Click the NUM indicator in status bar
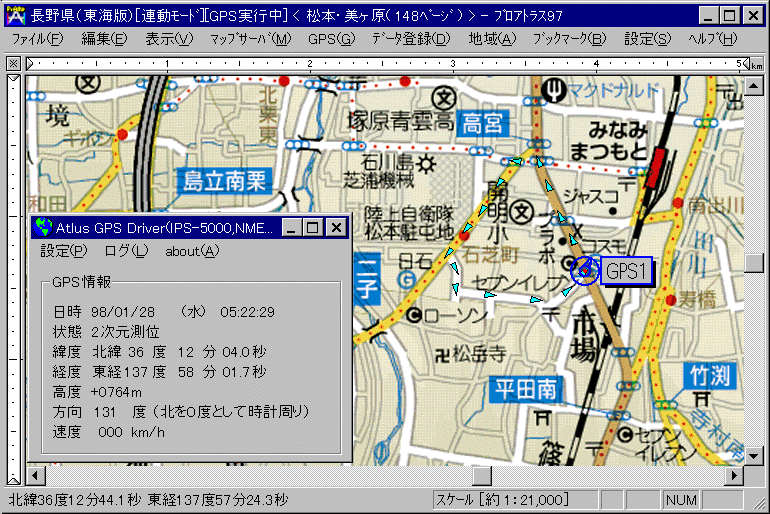The height and width of the screenshot is (514, 770). [x=681, y=500]
